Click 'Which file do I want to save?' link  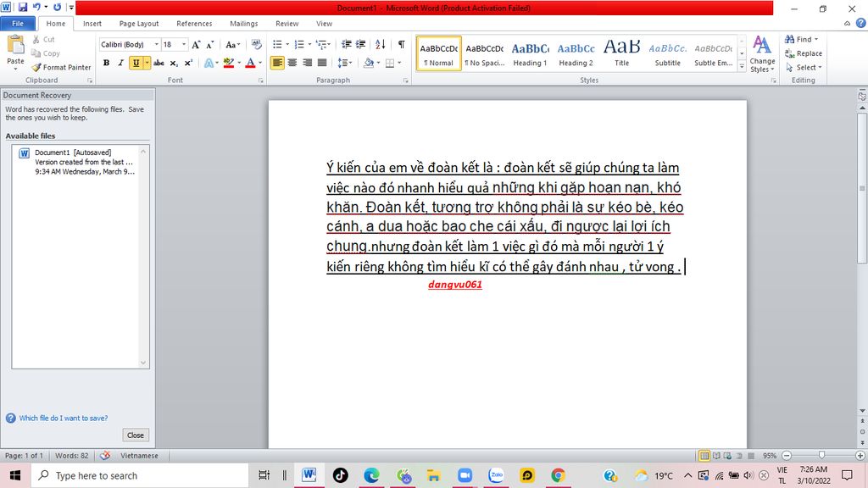click(x=64, y=419)
